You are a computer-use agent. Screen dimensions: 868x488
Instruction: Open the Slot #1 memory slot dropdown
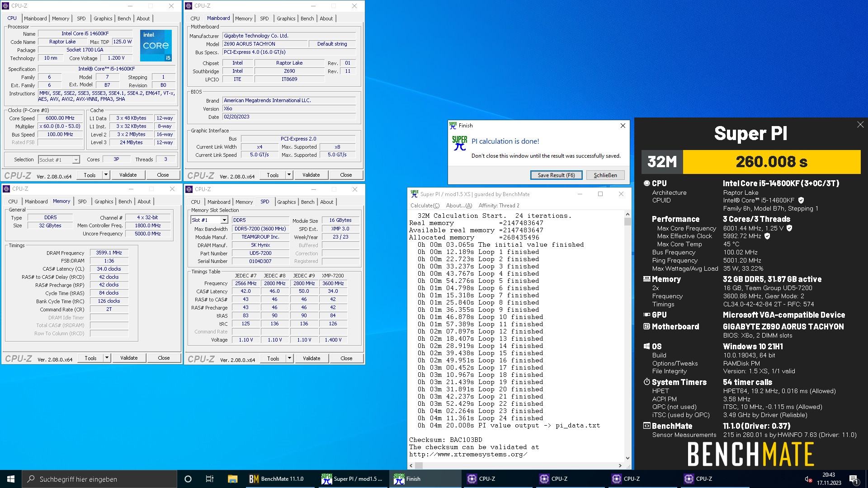click(224, 220)
